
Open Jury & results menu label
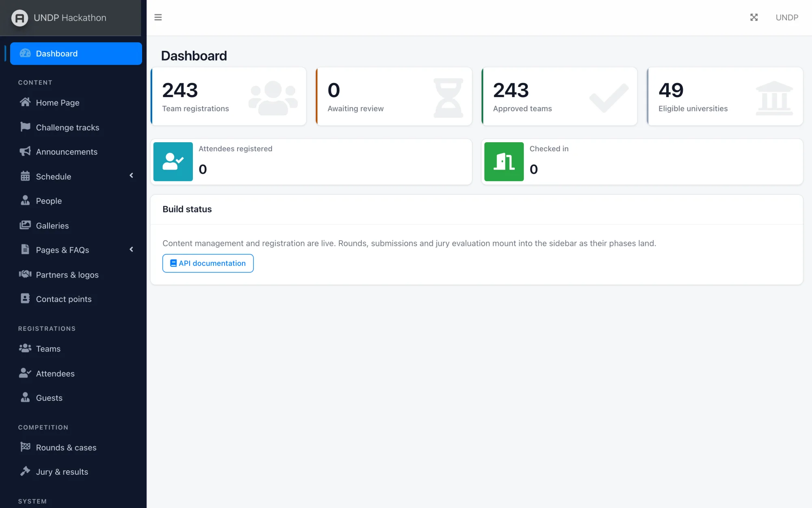62,472
